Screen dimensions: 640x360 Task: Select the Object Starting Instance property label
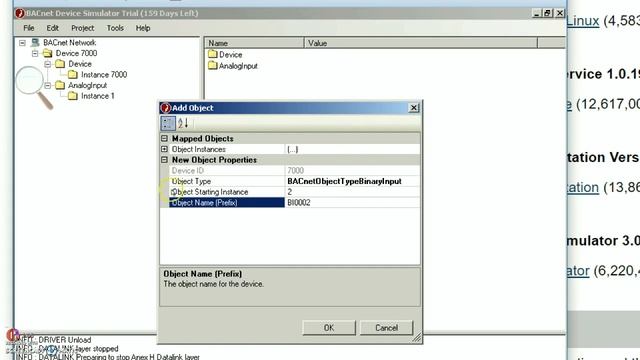coord(227,192)
